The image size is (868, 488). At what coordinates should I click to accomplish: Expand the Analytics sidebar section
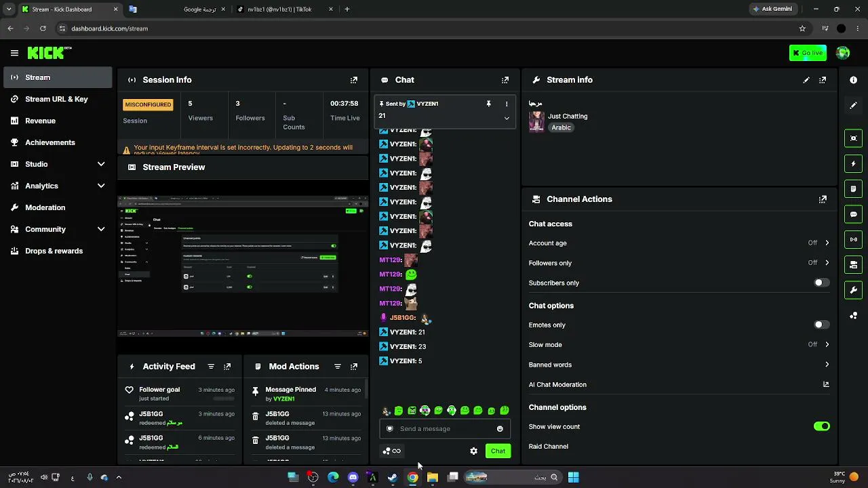101,186
